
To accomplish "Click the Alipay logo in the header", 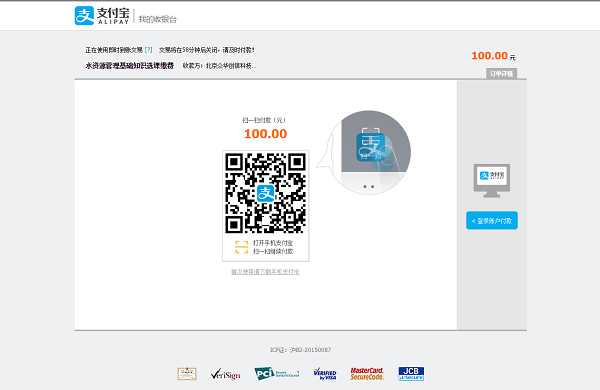I will [102, 16].
